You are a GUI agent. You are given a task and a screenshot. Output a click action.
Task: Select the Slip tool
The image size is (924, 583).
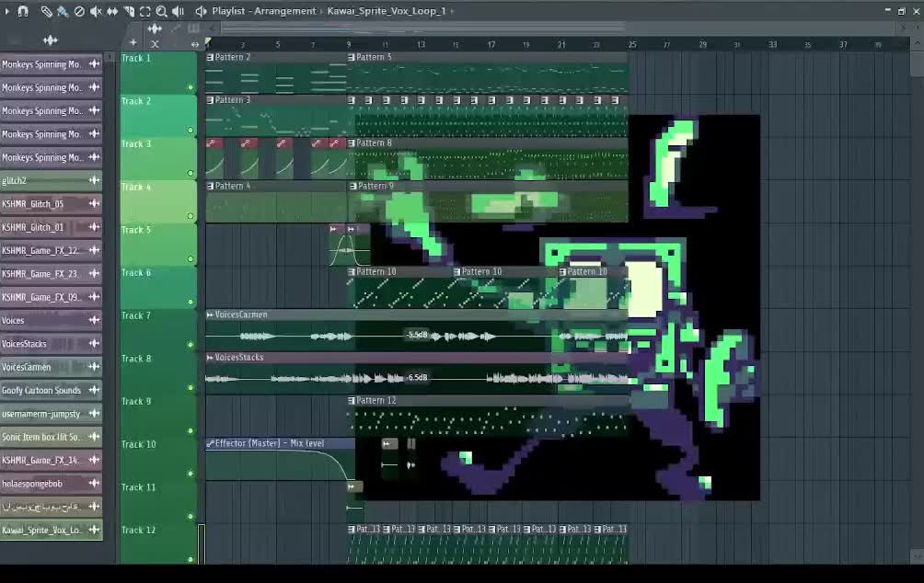112,11
